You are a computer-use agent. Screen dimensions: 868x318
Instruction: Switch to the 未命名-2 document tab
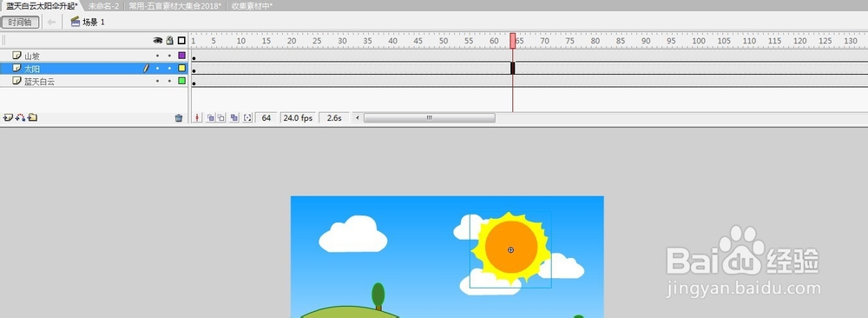click(104, 5)
